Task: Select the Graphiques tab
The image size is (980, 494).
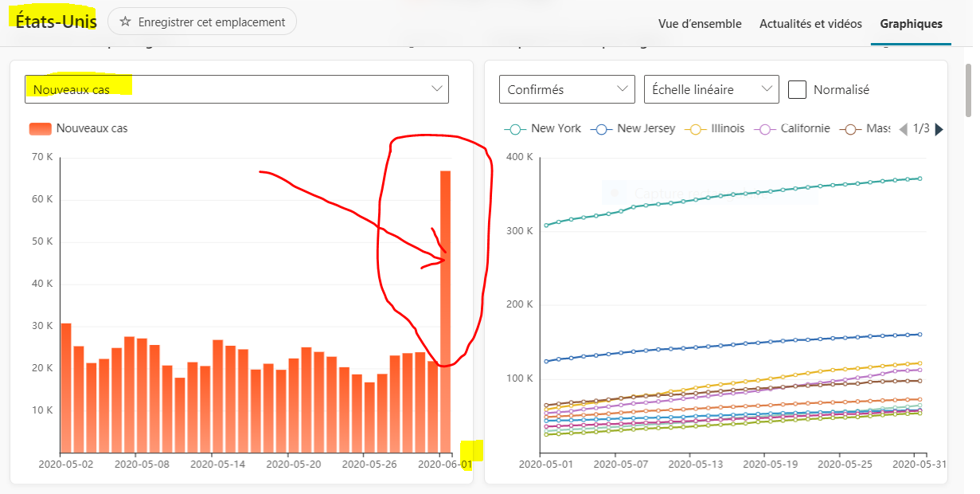Action: click(x=911, y=23)
